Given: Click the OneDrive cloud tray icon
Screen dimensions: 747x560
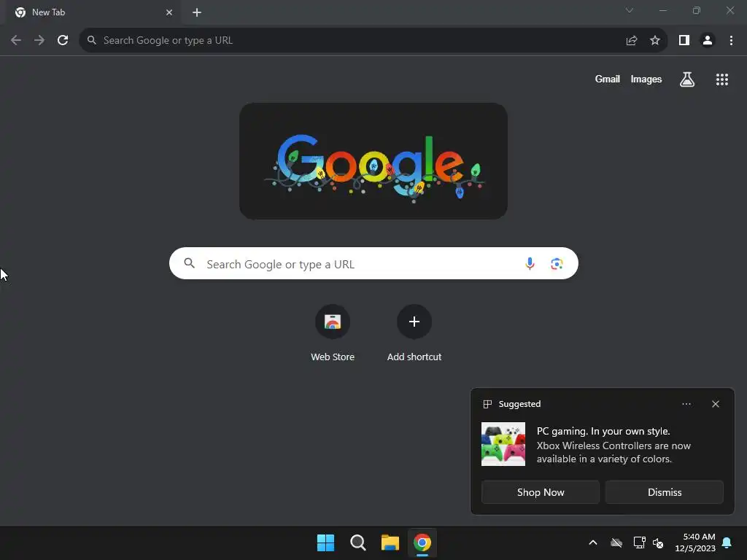Looking at the screenshot, I should click(616, 542).
